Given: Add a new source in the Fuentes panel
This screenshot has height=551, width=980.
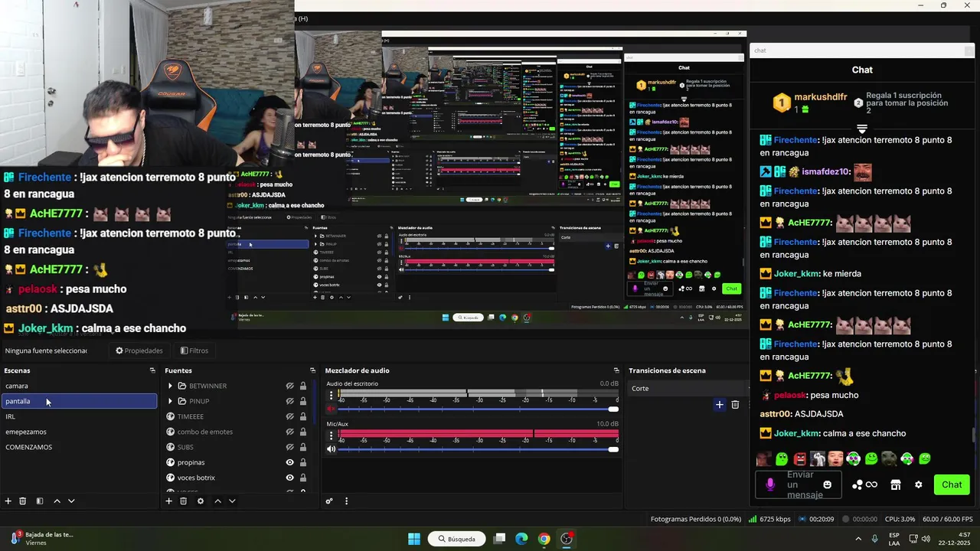Looking at the screenshot, I should 168,501.
